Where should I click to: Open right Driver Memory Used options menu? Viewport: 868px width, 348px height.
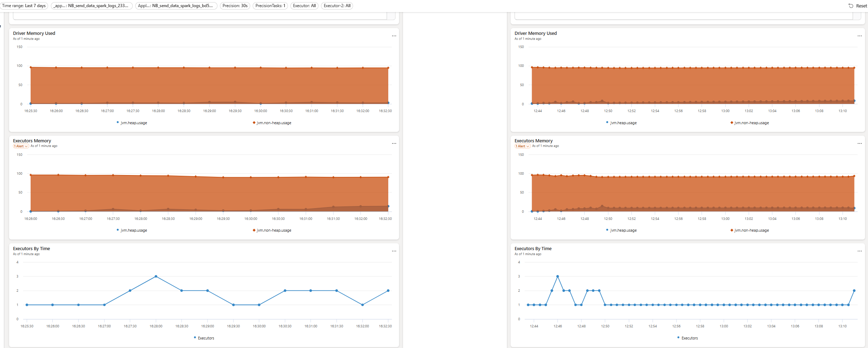click(x=859, y=36)
